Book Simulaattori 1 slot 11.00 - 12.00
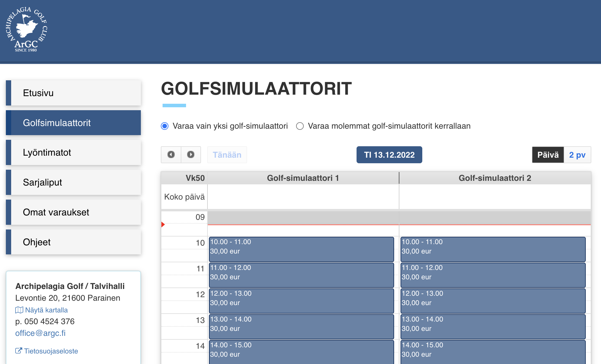Screen dimensions: 601x364 301,275
